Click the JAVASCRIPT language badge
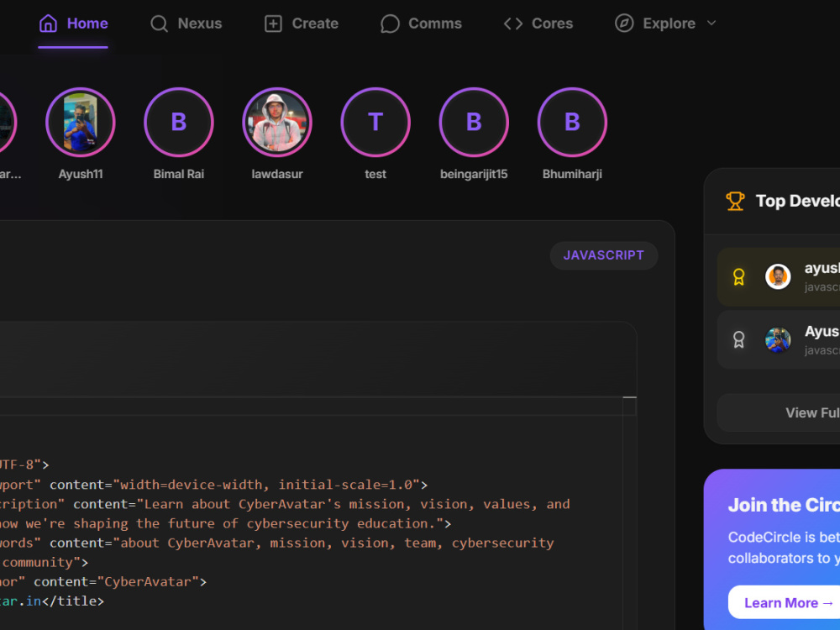Screen dimensions: 840x630 tap(604, 255)
